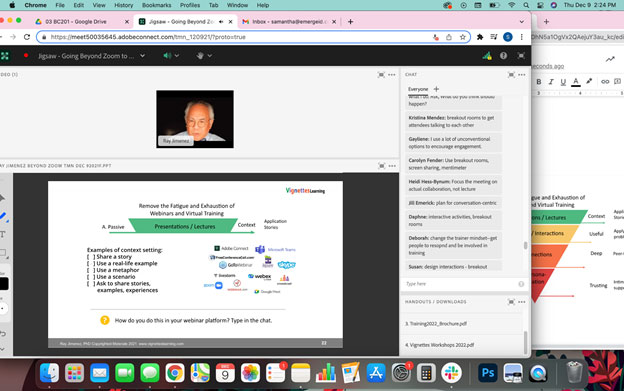Toggle the speaker audio icon
Image resolution: width=624 pixels, height=391 pixels.
(x=167, y=56)
